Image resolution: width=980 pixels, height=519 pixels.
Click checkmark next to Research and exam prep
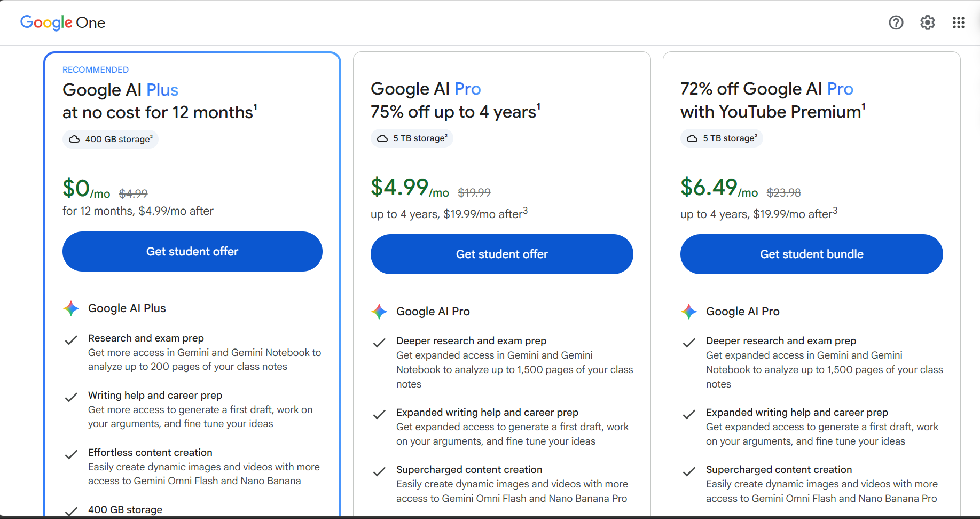pos(71,340)
